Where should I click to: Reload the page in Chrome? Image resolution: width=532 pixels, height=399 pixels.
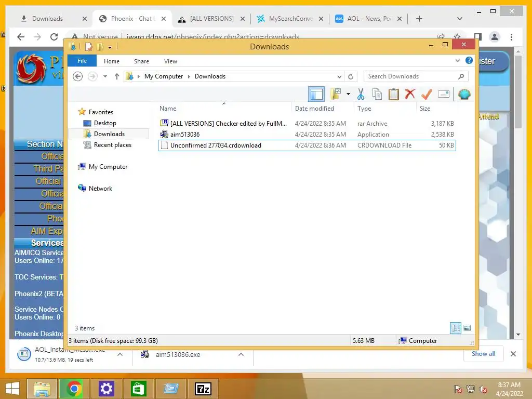[x=54, y=37]
